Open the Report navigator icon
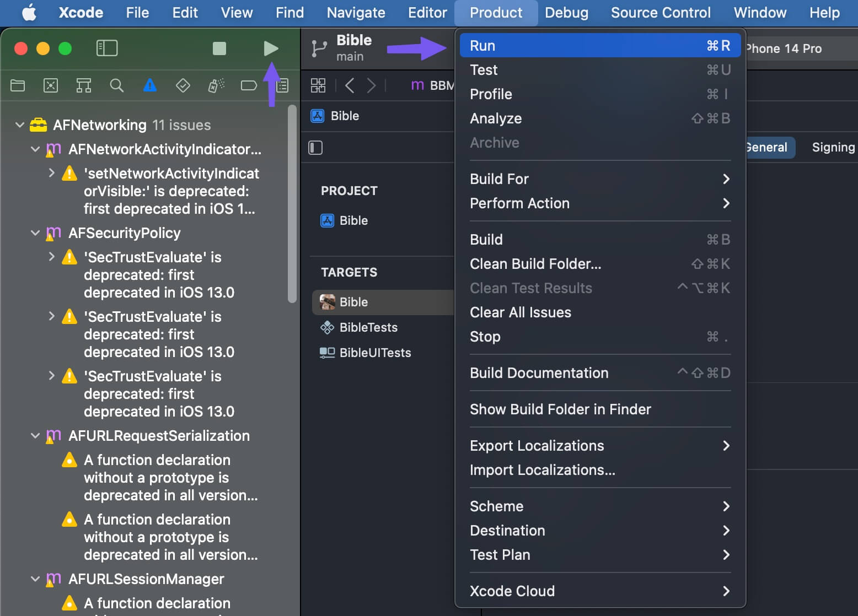 click(x=282, y=85)
